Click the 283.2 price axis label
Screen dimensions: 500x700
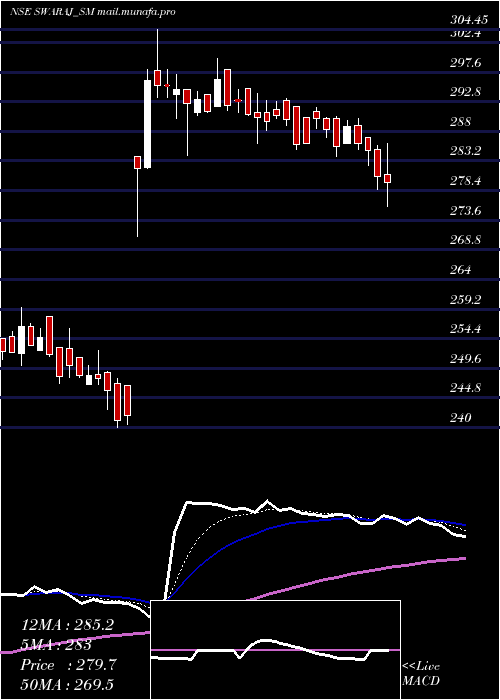tap(465, 151)
